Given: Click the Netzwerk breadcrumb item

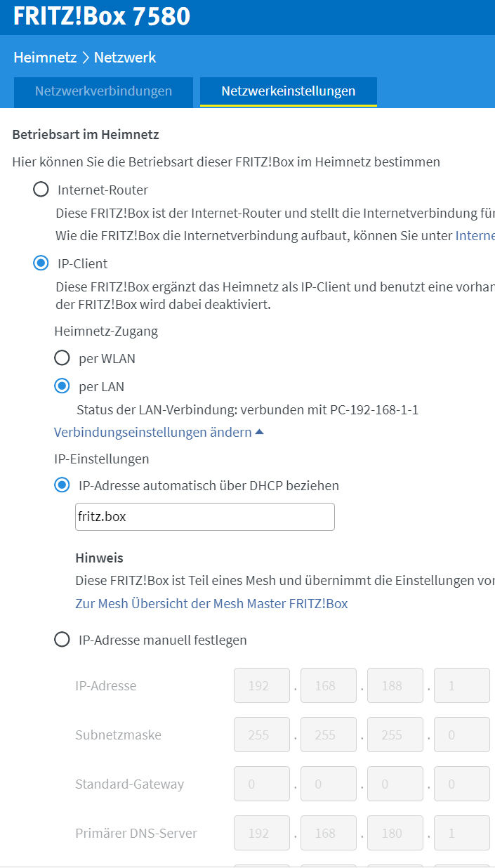Looking at the screenshot, I should pos(125,58).
